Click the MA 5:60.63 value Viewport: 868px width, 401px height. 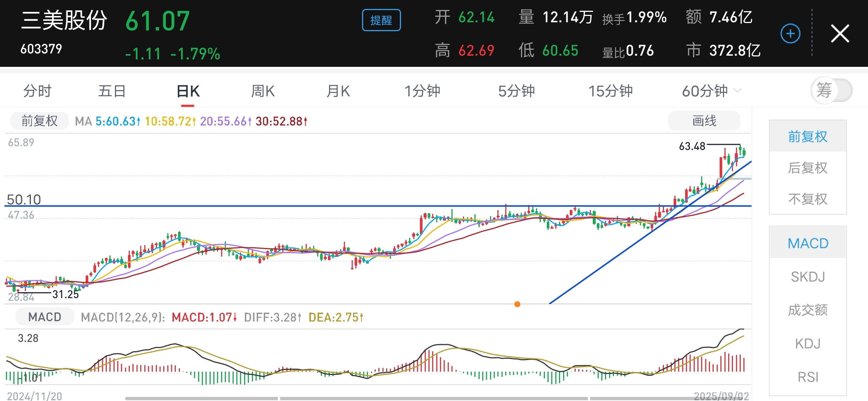click(x=118, y=121)
